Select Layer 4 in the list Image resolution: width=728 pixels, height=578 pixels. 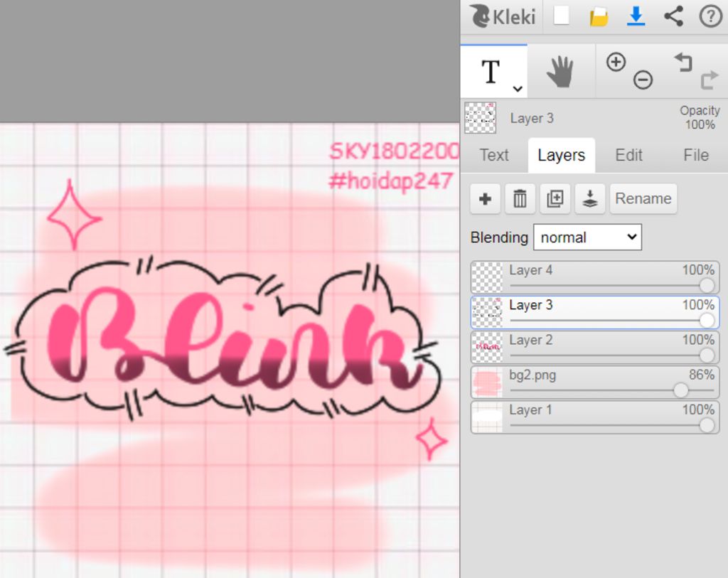[595, 277]
